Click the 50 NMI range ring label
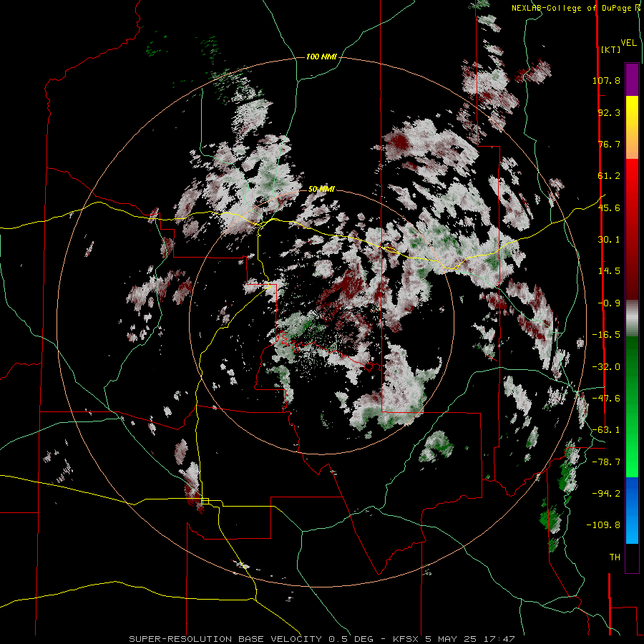This screenshot has height=644, width=644. pos(321,189)
